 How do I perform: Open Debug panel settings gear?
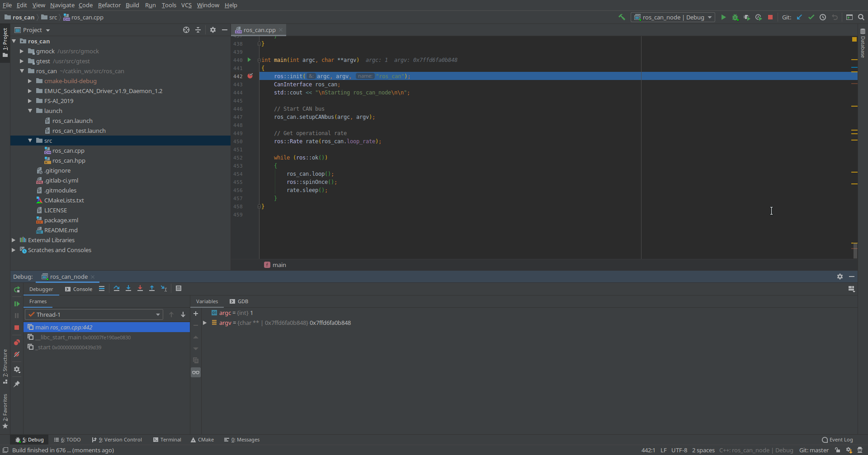(840, 277)
